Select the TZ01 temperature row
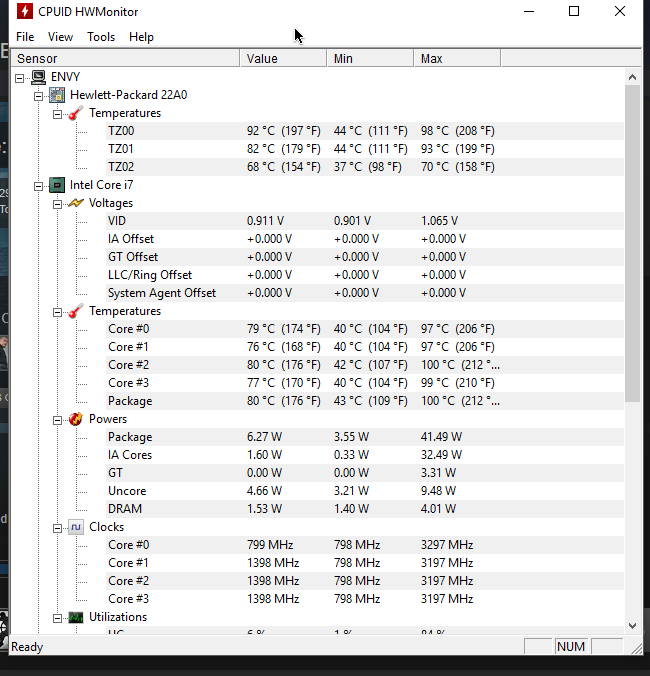Viewport: 650px width, 676px height. pyautogui.click(x=365, y=149)
